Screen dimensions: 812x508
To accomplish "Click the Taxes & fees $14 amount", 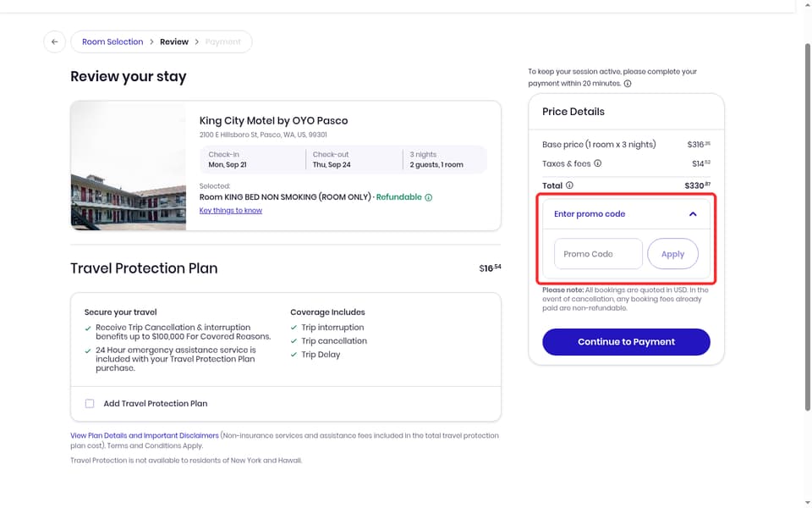I will (701, 163).
